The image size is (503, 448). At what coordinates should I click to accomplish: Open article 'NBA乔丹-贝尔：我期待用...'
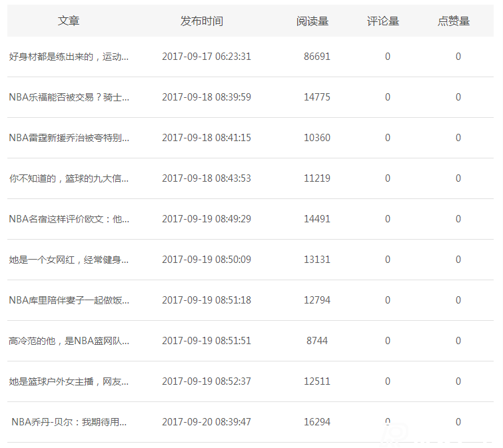pos(69,422)
